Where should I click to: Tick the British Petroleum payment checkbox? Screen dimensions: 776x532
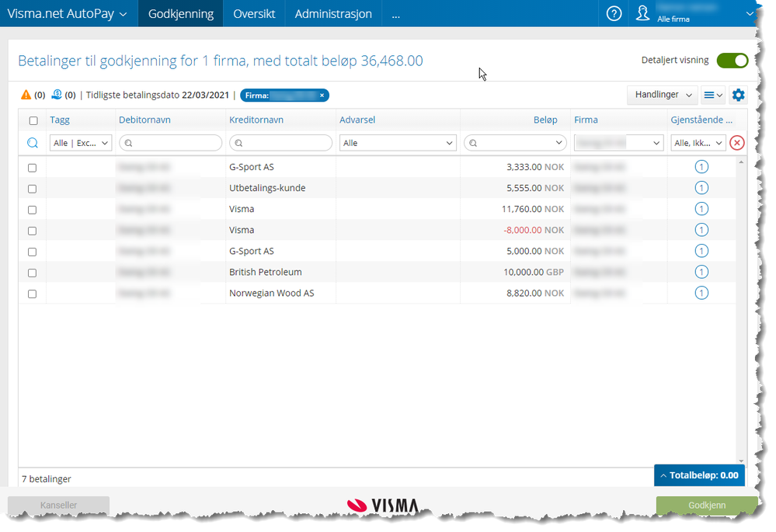pos(32,273)
